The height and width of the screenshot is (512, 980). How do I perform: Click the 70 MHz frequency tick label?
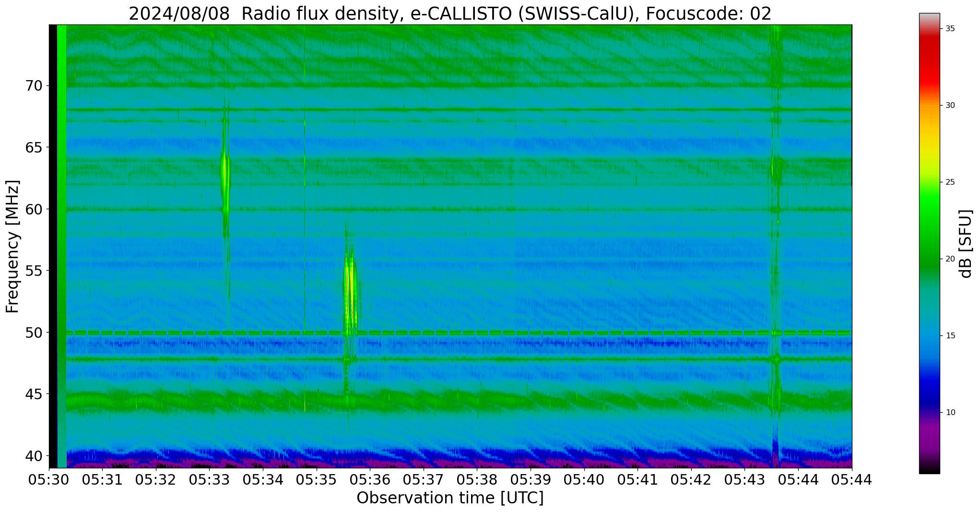pos(34,86)
